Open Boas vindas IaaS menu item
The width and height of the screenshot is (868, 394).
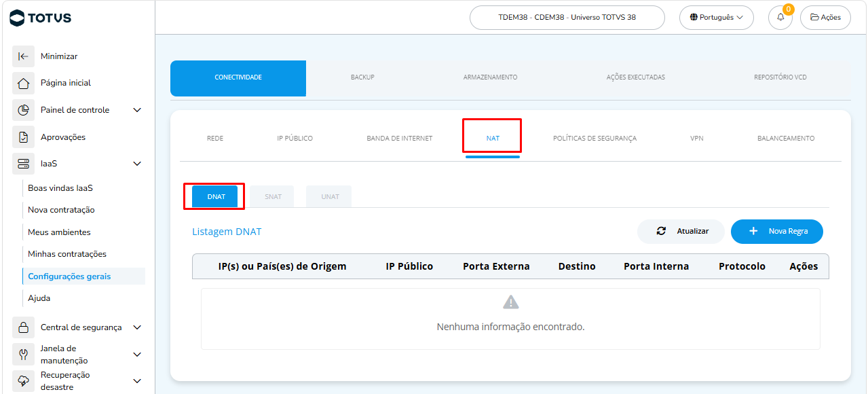pos(60,188)
